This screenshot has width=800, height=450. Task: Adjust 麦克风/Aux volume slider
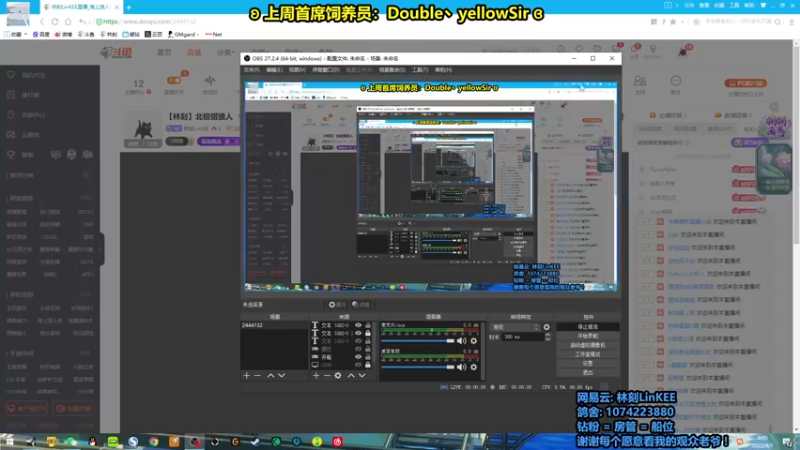coord(417,341)
